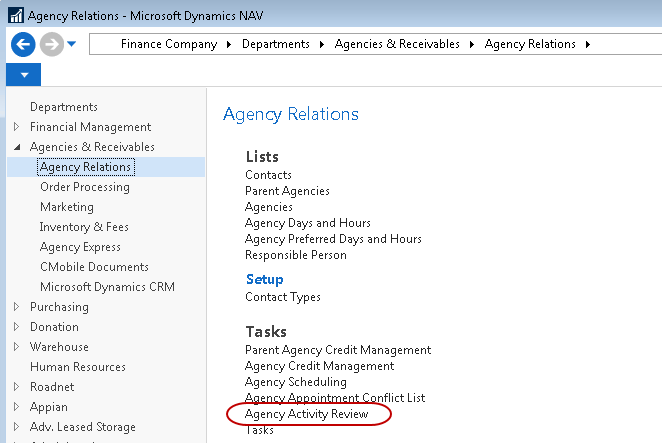This screenshot has width=662, height=443.
Task: Open the Contact Types setup link
Action: [283, 297]
